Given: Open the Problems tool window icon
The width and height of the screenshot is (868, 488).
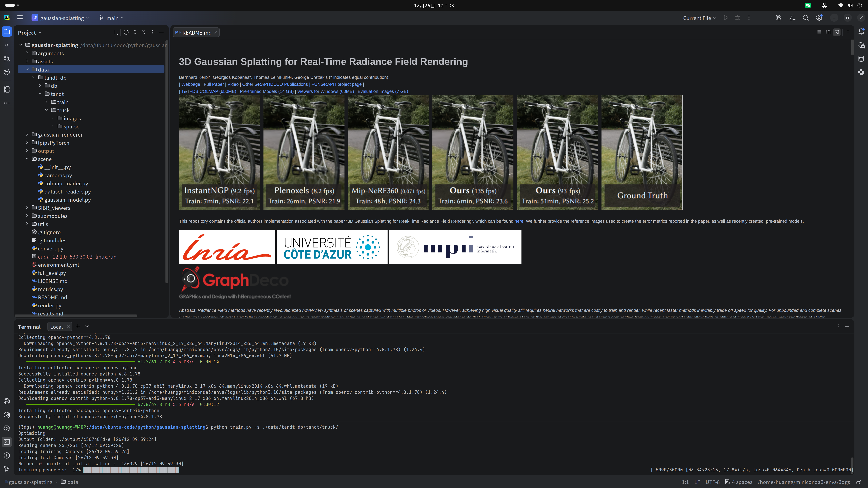Looking at the screenshot, I should [x=7, y=455].
